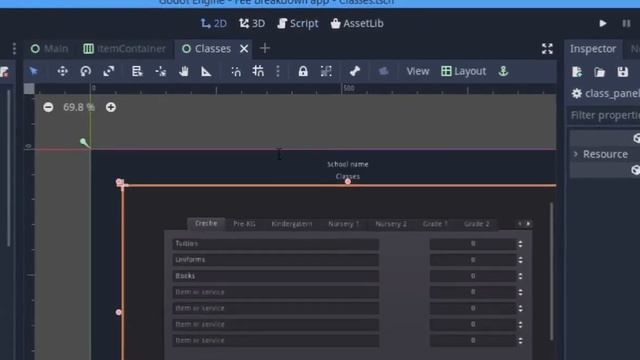Screen dimensions: 640x360
Task: Activate the Rotate mode tool
Action: (85, 71)
